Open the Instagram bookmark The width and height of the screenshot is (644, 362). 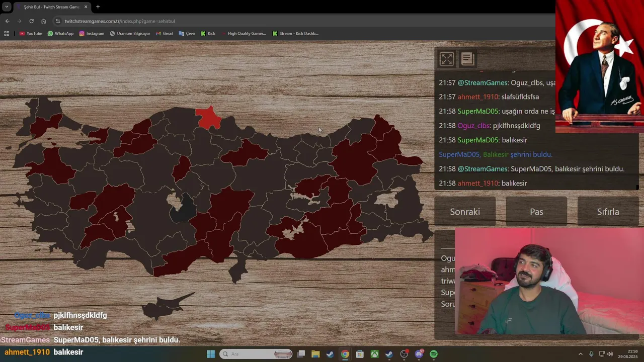(x=92, y=34)
